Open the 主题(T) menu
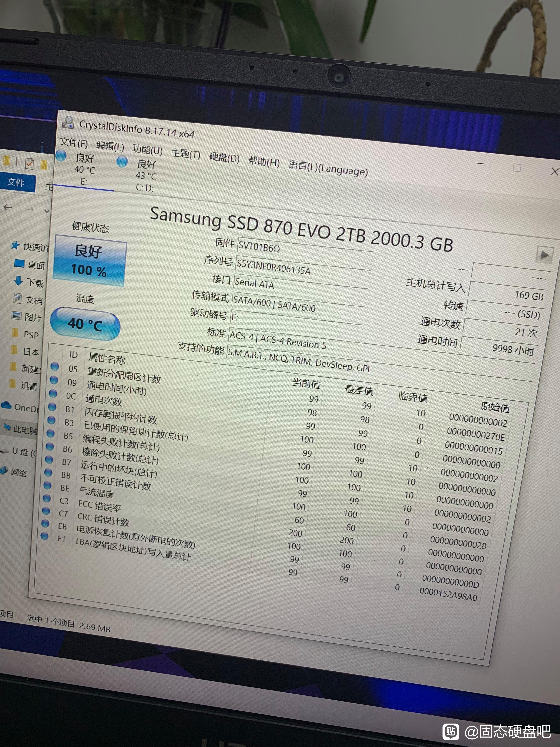Screen dimensions: 560x747 coord(185,154)
